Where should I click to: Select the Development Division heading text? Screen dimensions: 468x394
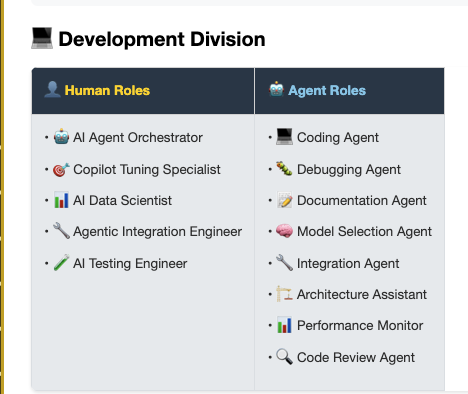point(162,39)
